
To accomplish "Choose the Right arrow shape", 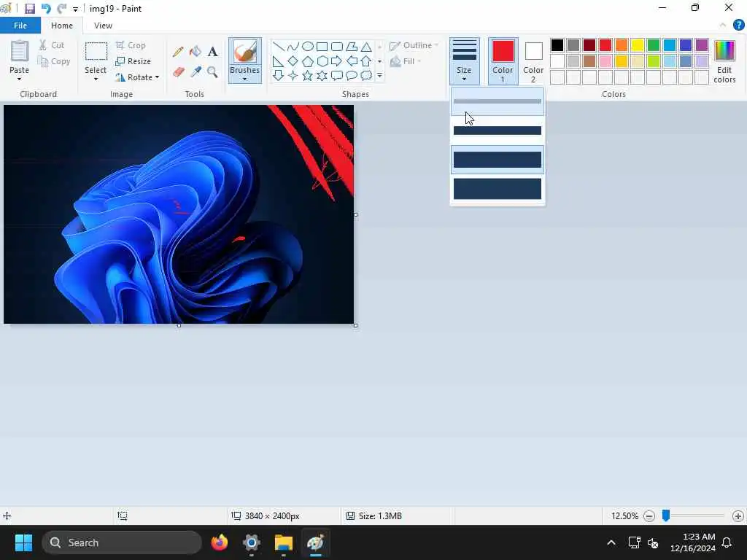I will pyautogui.click(x=337, y=61).
